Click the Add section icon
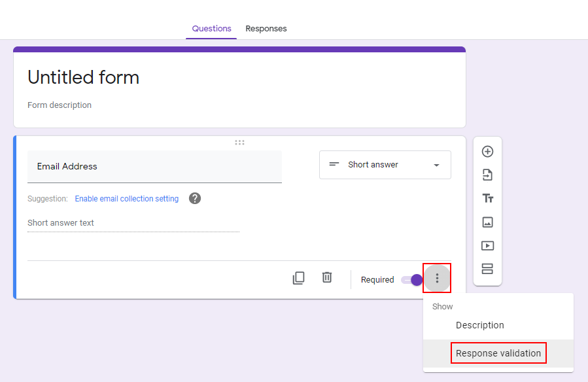Screen dimensions: 588x382 point(487,269)
